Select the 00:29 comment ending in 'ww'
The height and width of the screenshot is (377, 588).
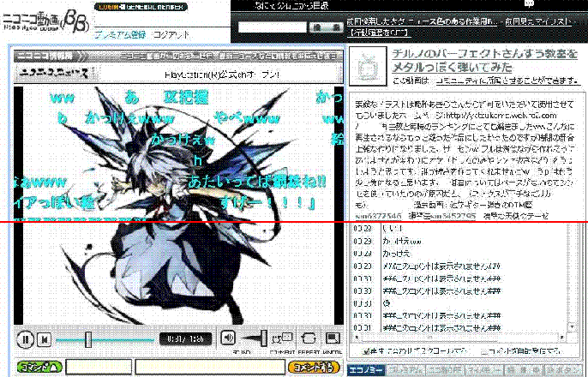coord(458,242)
